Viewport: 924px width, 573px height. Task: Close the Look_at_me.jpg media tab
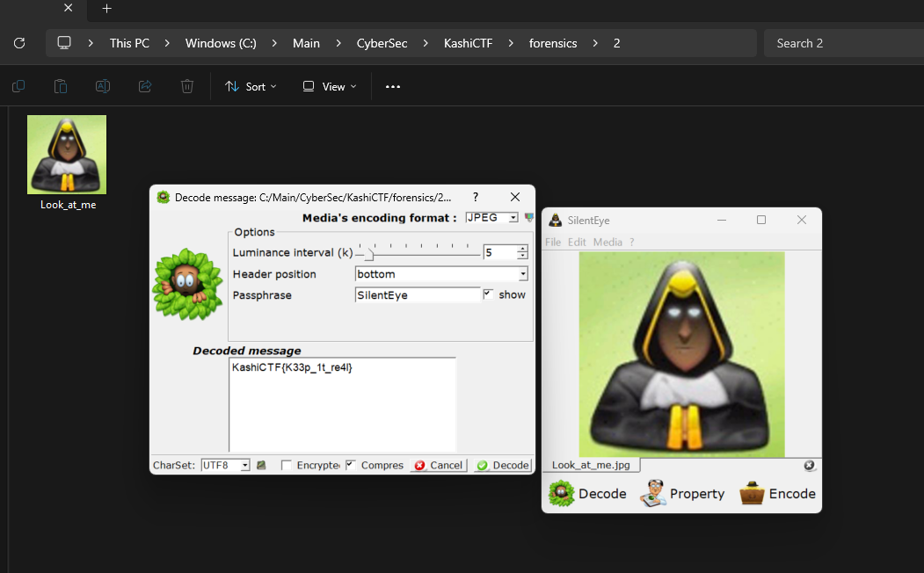pos(809,466)
